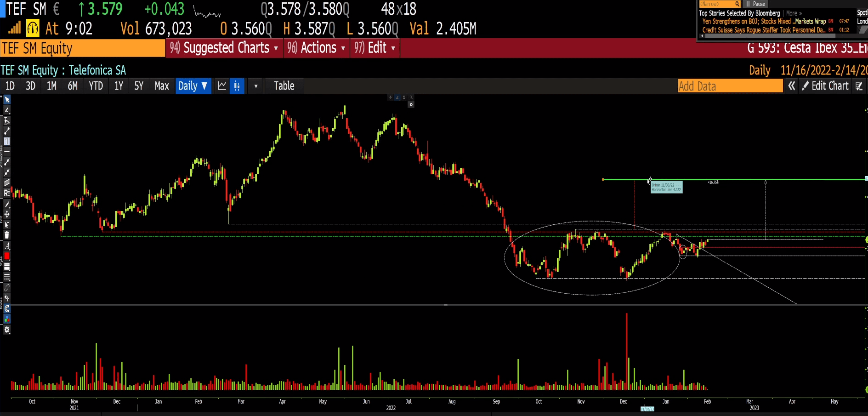Open chart annotation settings gear
The height and width of the screenshot is (416, 868).
pyautogui.click(x=7, y=330)
